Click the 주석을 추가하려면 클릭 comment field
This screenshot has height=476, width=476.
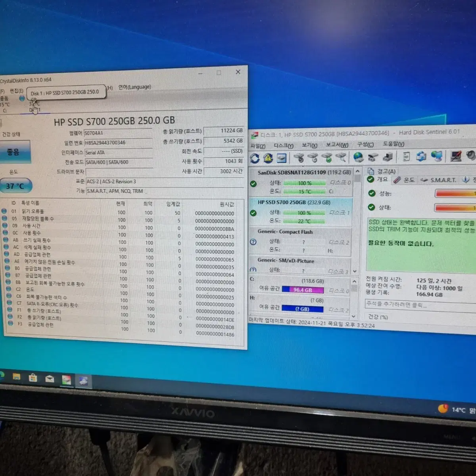click(420, 304)
